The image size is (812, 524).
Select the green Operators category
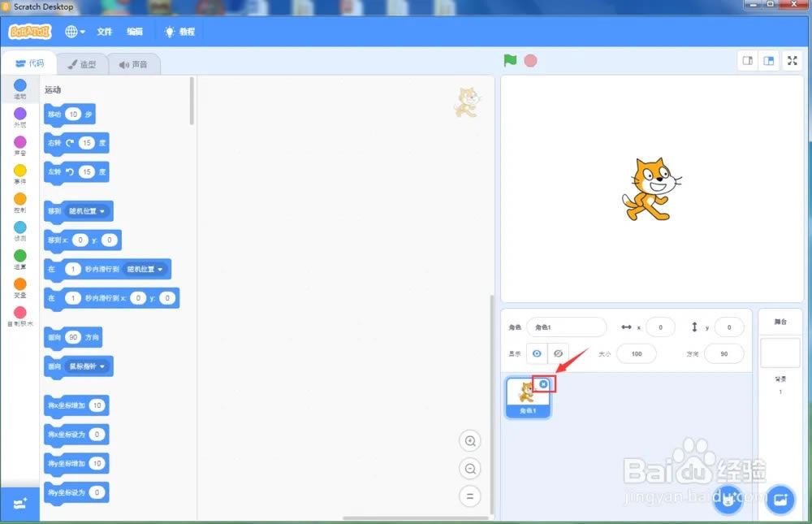point(19,260)
